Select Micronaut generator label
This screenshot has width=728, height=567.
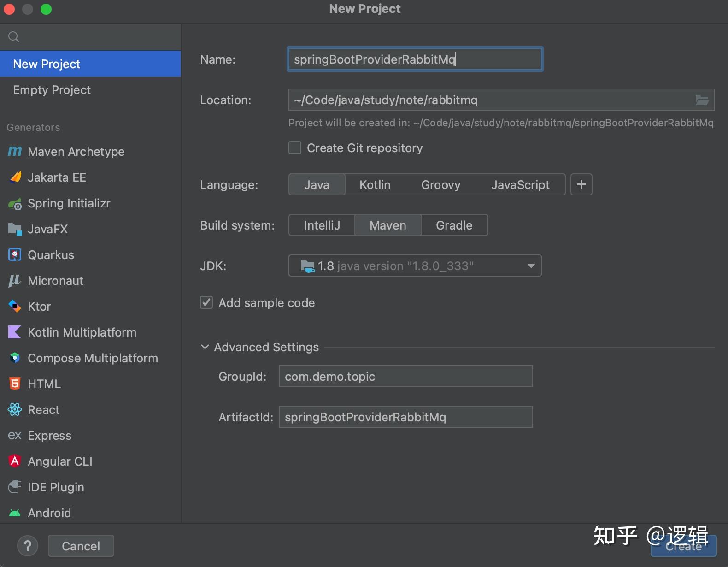(55, 280)
